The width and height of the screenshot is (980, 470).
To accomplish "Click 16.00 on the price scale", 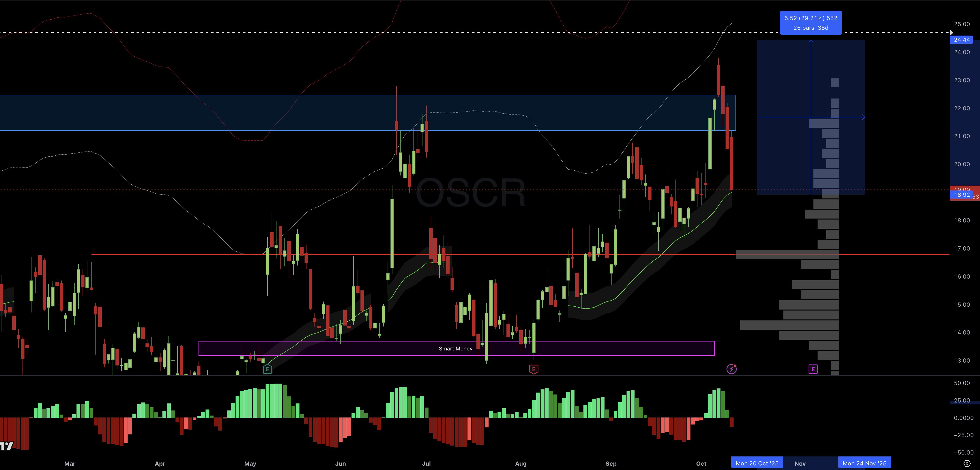I will coord(962,276).
